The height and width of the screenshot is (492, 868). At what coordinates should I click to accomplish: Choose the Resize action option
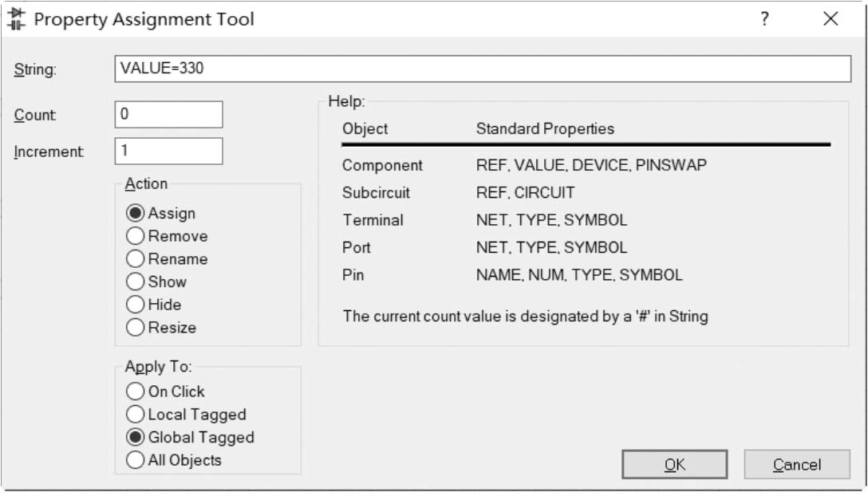pyautogui.click(x=136, y=328)
